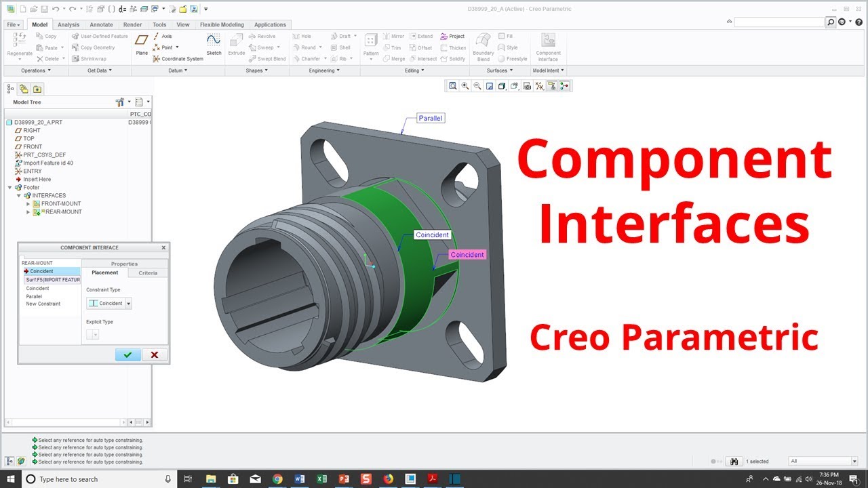The height and width of the screenshot is (488, 868).
Task: Switch to the Analysis ribbon tab
Action: coord(68,24)
